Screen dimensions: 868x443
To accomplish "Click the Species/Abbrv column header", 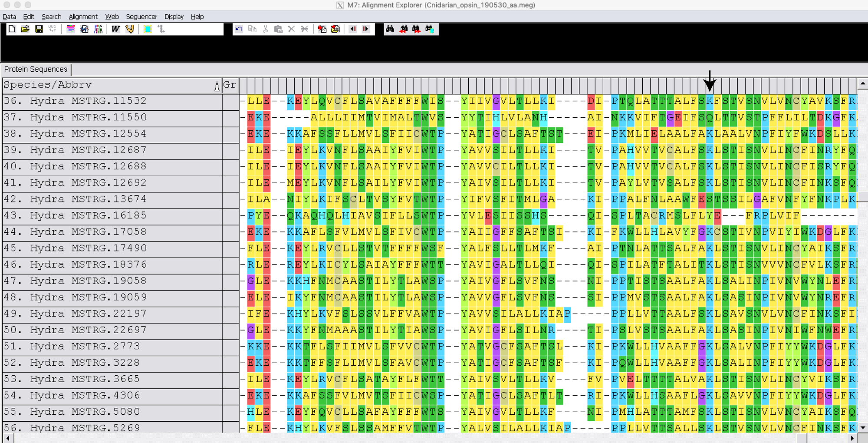I will (112, 86).
